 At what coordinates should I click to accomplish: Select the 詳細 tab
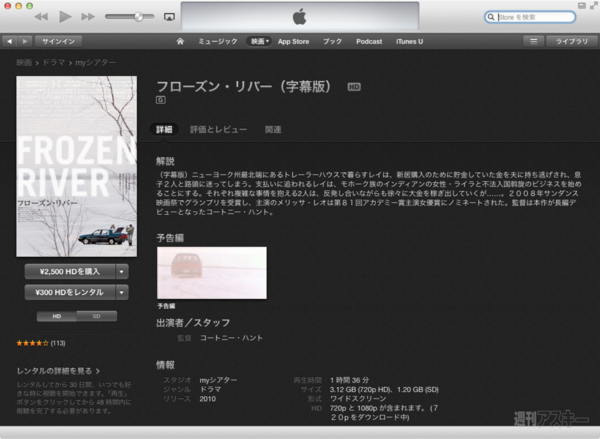click(164, 129)
